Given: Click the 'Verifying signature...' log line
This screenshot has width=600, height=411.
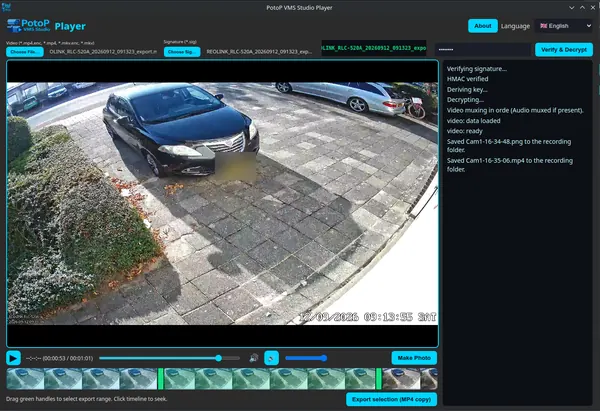Looking at the screenshot, I should click(x=476, y=69).
